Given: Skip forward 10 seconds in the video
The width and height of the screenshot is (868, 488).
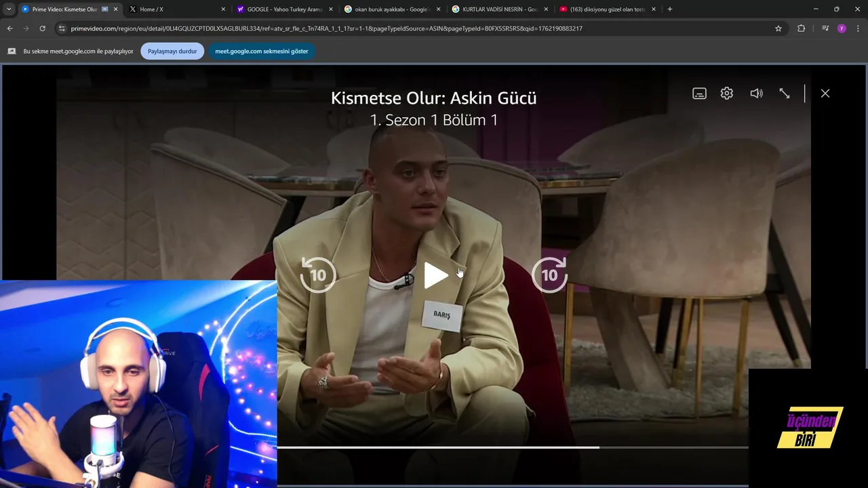Looking at the screenshot, I should pos(549,274).
